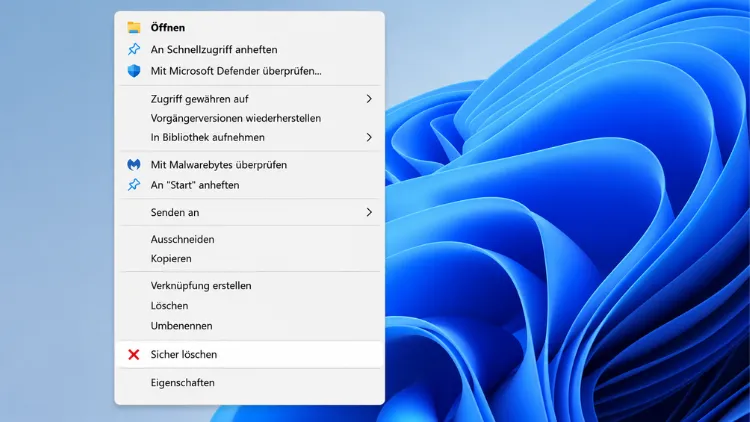Image resolution: width=750 pixels, height=422 pixels.
Task: Expand the Senden an submenu arrow
Action: [x=369, y=212]
